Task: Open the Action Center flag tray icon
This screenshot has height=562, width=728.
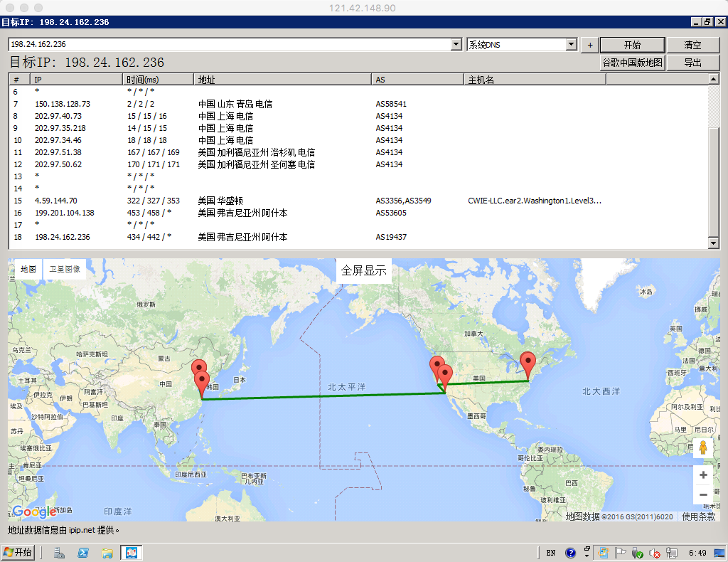Action: click(x=620, y=553)
